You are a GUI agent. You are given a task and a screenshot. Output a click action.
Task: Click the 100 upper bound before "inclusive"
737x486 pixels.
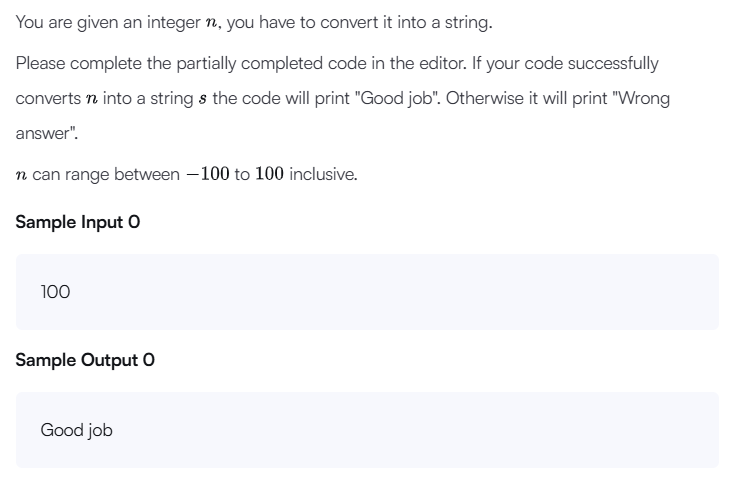(x=269, y=174)
